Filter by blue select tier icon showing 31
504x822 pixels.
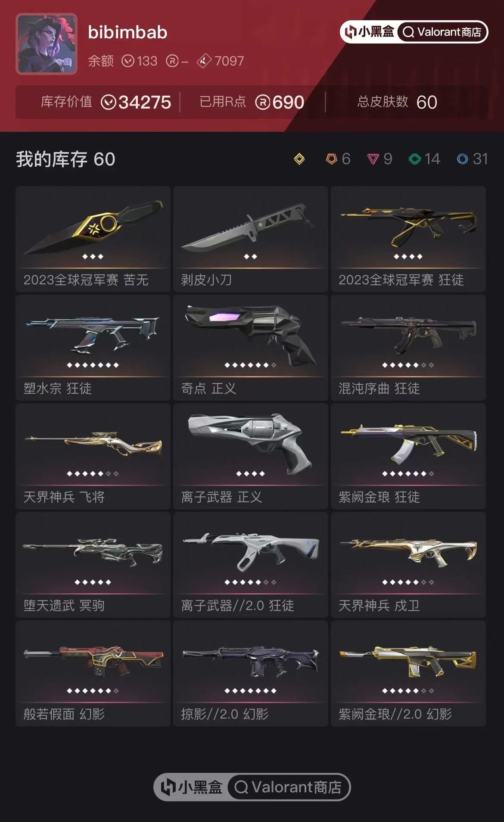point(472,159)
